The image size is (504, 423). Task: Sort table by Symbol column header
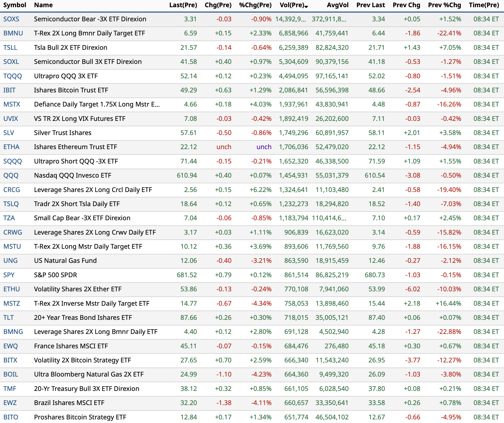(x=15, y=5)
